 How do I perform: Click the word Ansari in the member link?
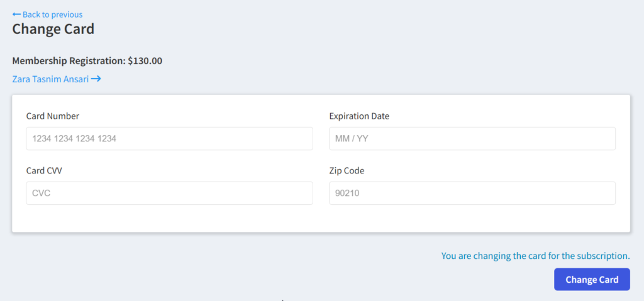[75, 79]
